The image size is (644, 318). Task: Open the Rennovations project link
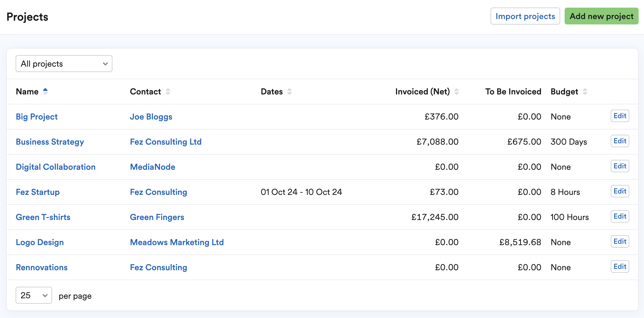(x=42, y=268)
